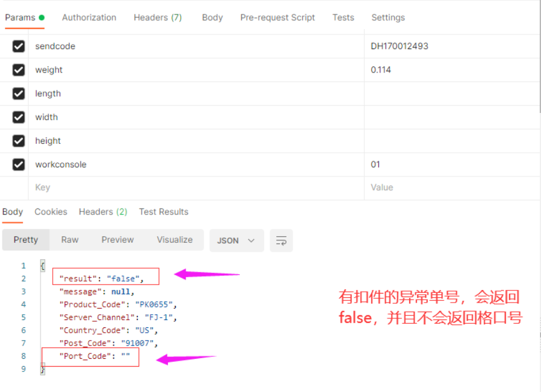The height and width of the screenshot is (392, 541).
Task: Open the request Settings tab
Action: [x=388, y=18]
